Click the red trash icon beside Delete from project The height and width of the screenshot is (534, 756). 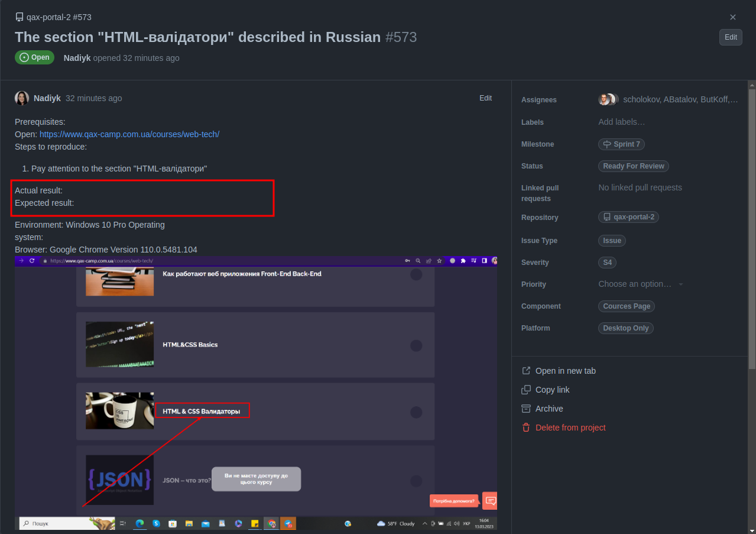coord(525,427)
